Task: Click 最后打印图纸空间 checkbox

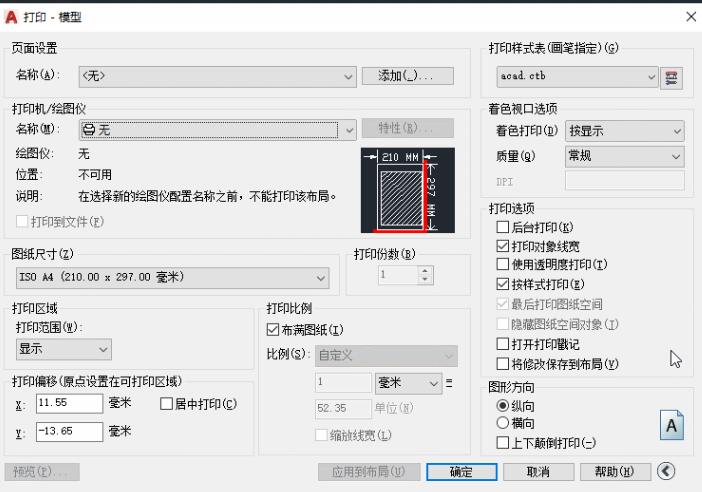Action: 502,304
